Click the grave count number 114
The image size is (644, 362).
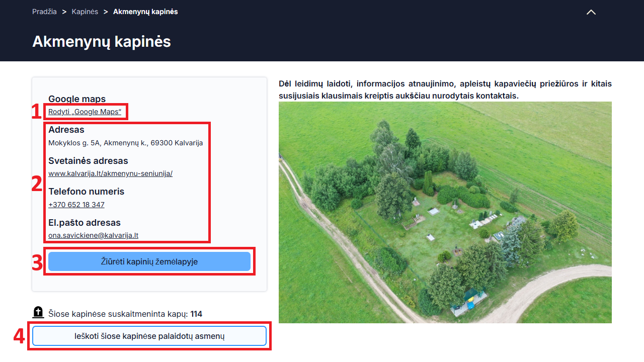(196, 314)
